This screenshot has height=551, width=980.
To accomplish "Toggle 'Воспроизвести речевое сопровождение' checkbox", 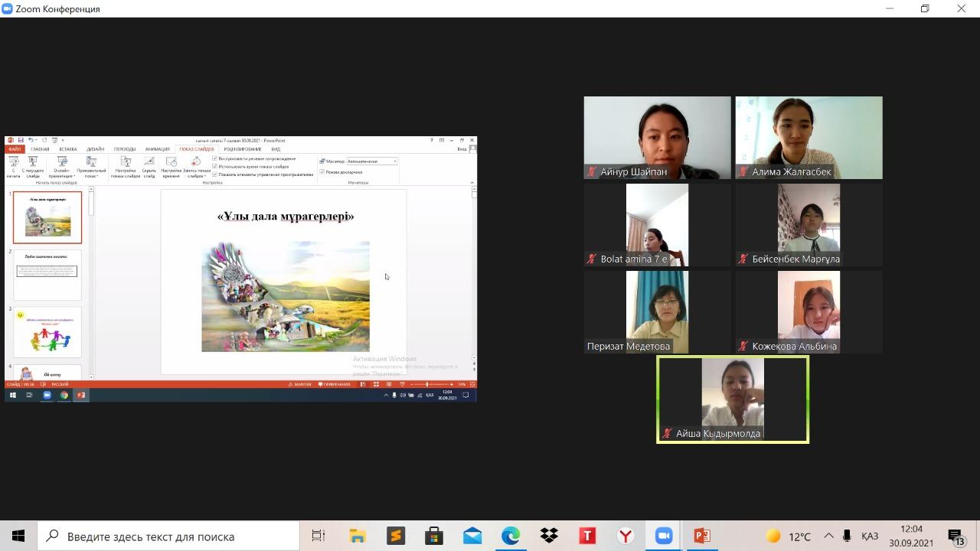I will click(x=215, y=158).
